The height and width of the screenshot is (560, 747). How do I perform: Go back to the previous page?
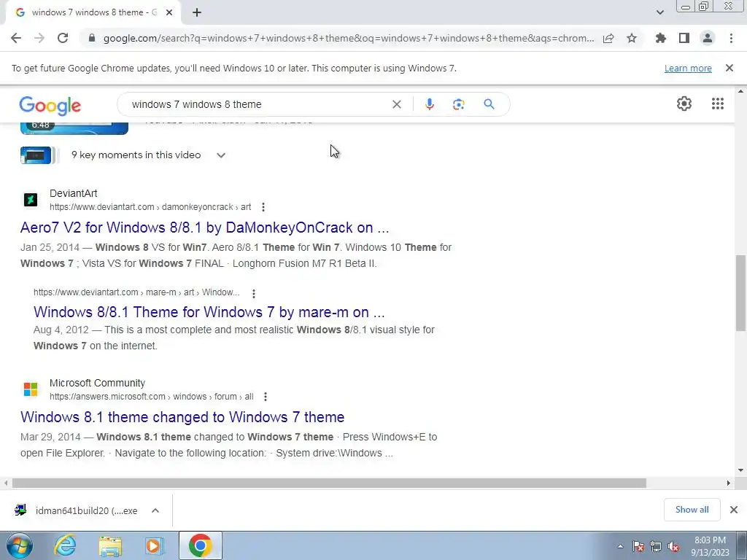click(16, 38)
